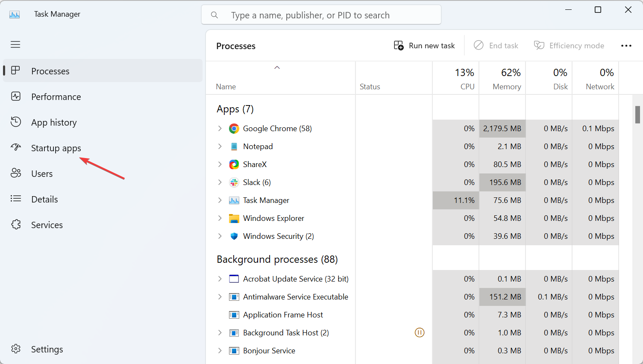Click the Slack app icon
The image size is (643, 364).
pos(234,182)
